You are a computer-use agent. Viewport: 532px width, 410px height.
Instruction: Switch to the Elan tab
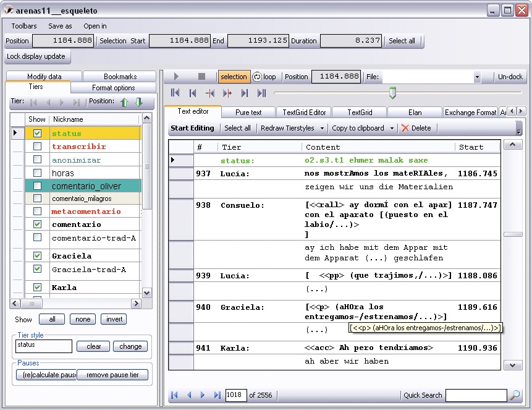[414, 112]
